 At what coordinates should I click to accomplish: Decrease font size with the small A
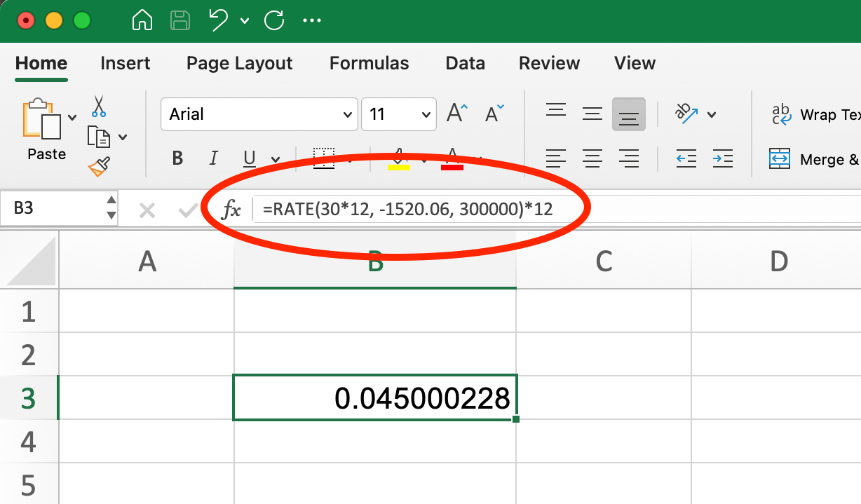[494, 113]
